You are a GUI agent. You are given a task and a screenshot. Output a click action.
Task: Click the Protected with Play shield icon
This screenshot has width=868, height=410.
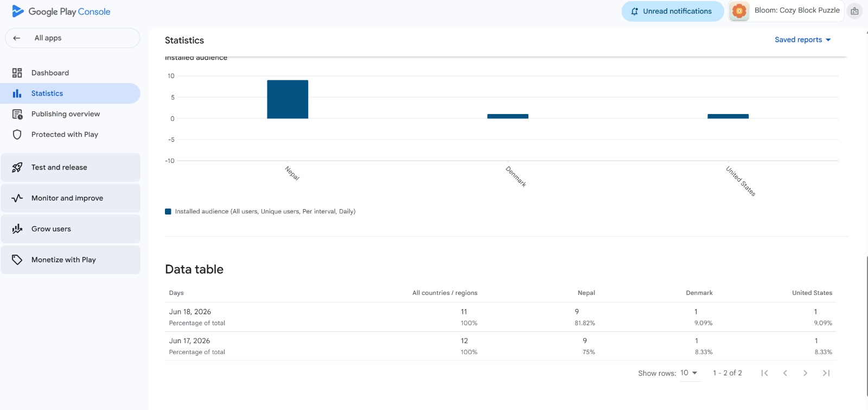tap(17, 135)
